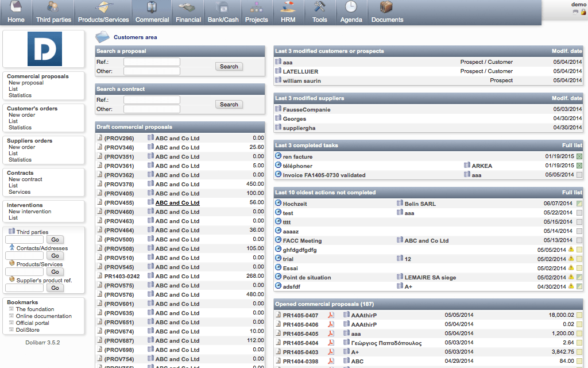Click the lock logout icon under demo
This screenshot has width=588, height=368.
click(583, 11)
